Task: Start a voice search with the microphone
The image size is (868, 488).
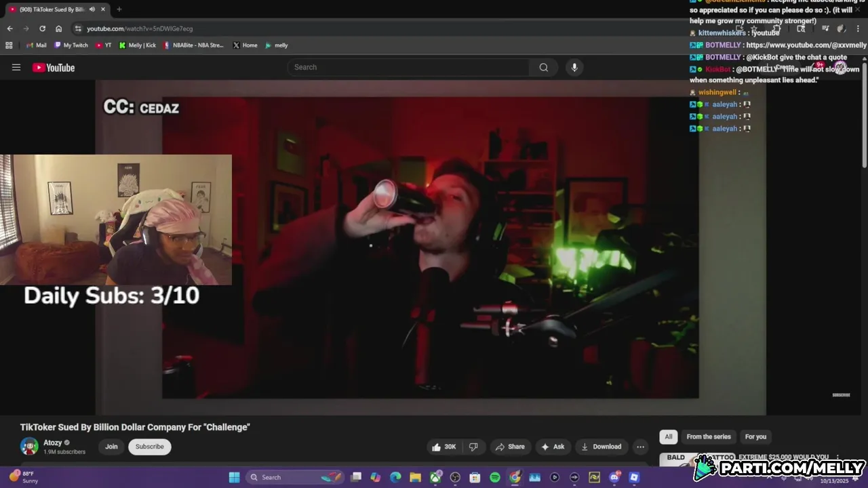Action: pyautogui.click(x=574, y=67)
